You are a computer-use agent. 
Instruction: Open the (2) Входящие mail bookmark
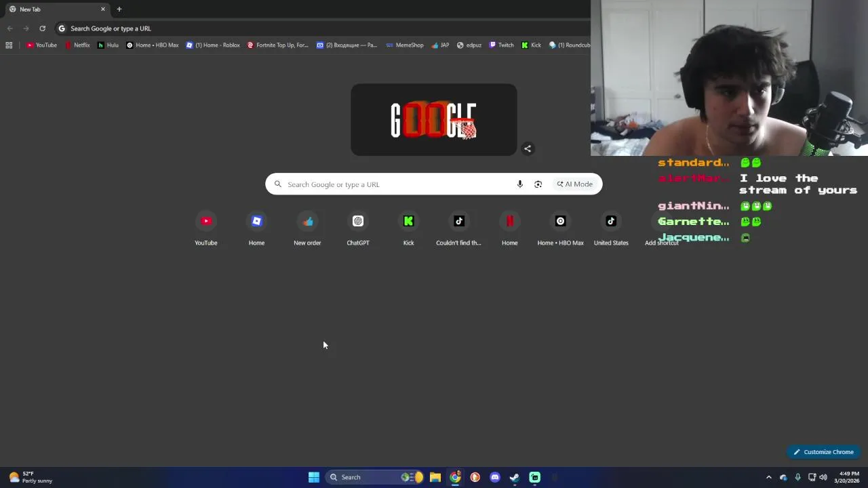pos(347,45)
